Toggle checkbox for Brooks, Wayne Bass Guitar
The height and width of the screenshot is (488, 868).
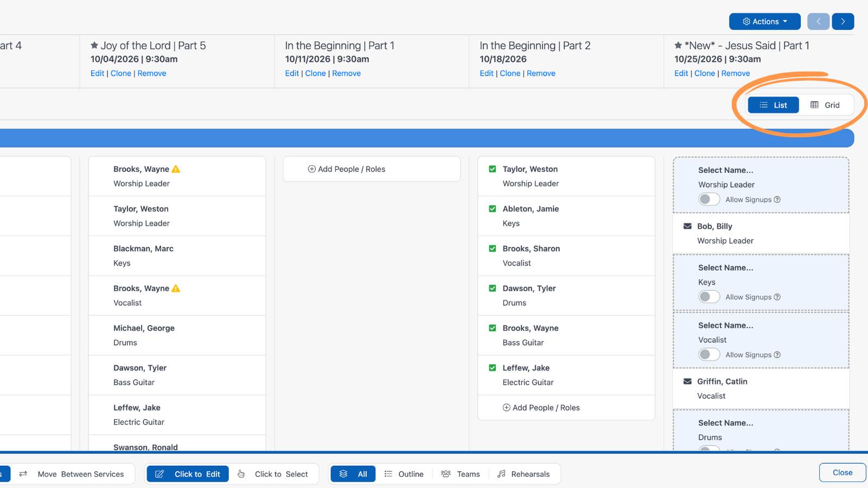coord(493,328)
